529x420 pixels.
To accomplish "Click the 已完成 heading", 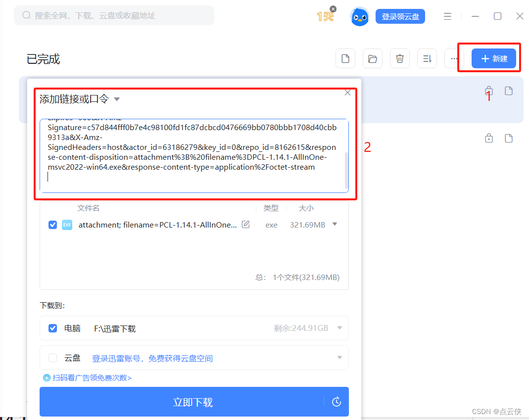I will (x=43, y=59).
